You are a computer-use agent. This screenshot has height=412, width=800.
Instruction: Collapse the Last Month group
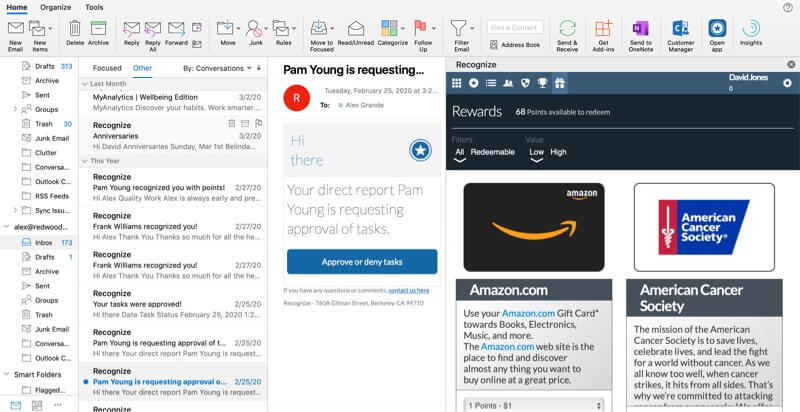(85, 84)
